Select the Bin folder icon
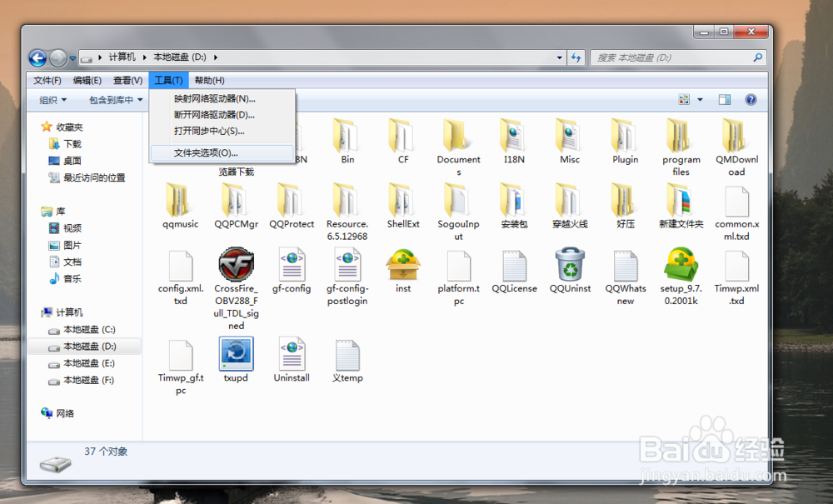The image size is (833, 504). (x=347, y=136)
